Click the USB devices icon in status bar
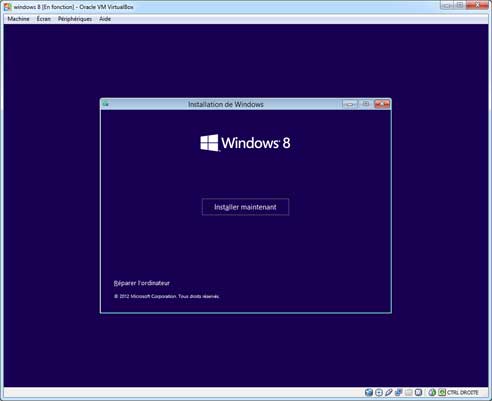 389,392
